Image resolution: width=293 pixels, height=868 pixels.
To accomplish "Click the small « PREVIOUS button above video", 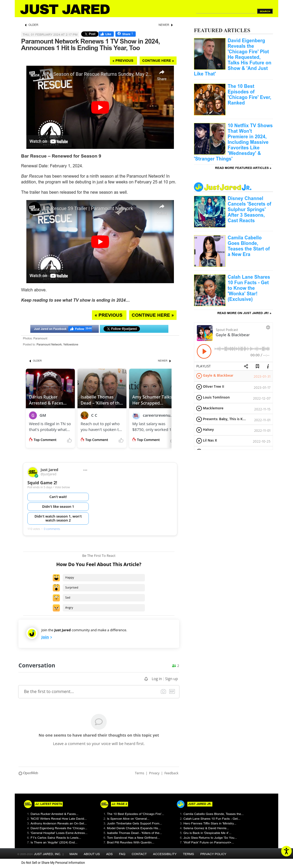I will 123,61.
